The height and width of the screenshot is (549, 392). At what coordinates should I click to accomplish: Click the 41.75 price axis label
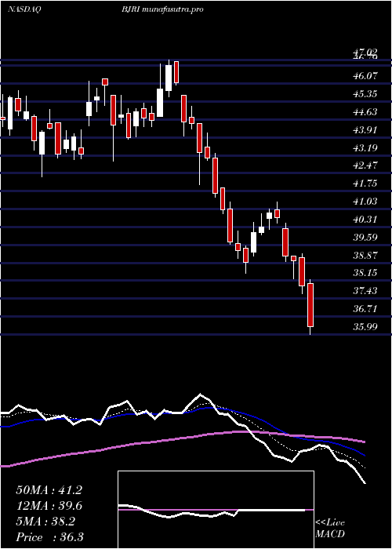click(x=366, y=184)
